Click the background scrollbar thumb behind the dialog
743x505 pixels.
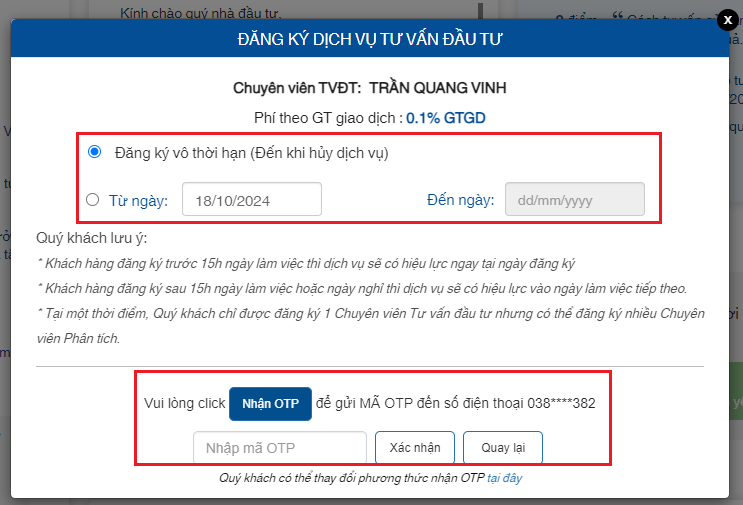480,11
